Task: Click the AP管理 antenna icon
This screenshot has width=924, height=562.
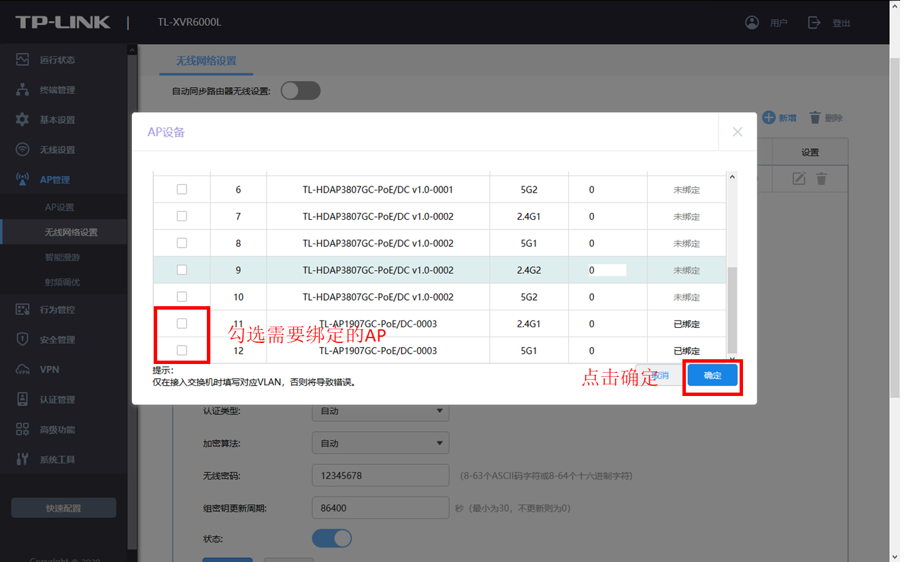Action: coord(22,180)
